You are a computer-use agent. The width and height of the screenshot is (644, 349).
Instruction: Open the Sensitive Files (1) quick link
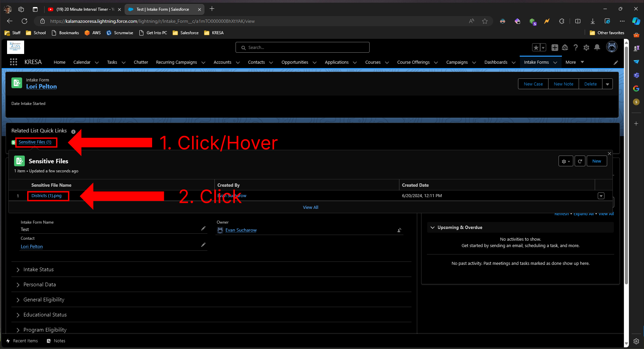point(35,142)
